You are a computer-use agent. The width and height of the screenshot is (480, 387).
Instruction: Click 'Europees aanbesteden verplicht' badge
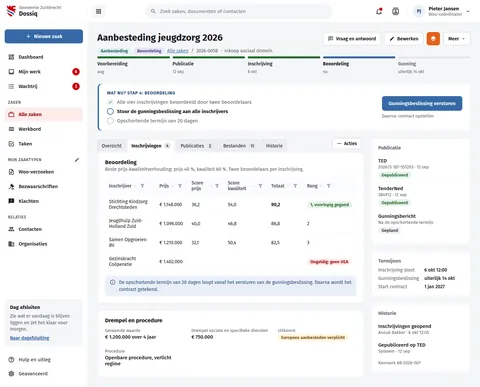click(313, 337)
